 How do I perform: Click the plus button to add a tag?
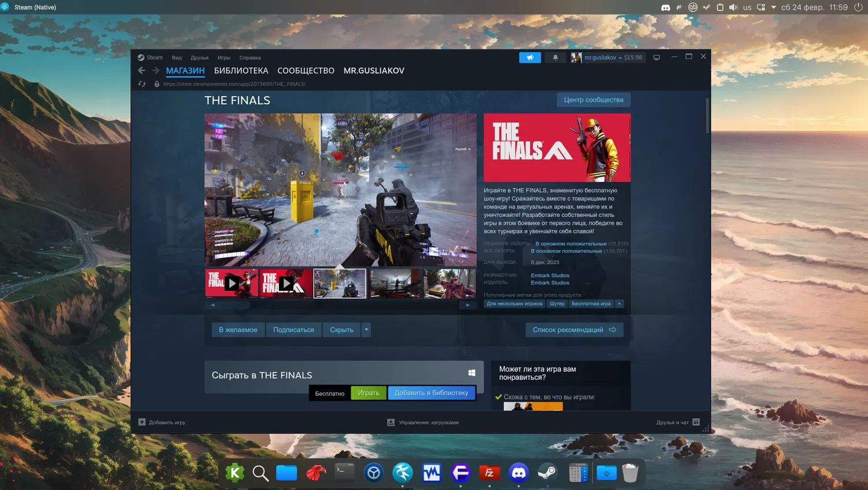point(619,303)
